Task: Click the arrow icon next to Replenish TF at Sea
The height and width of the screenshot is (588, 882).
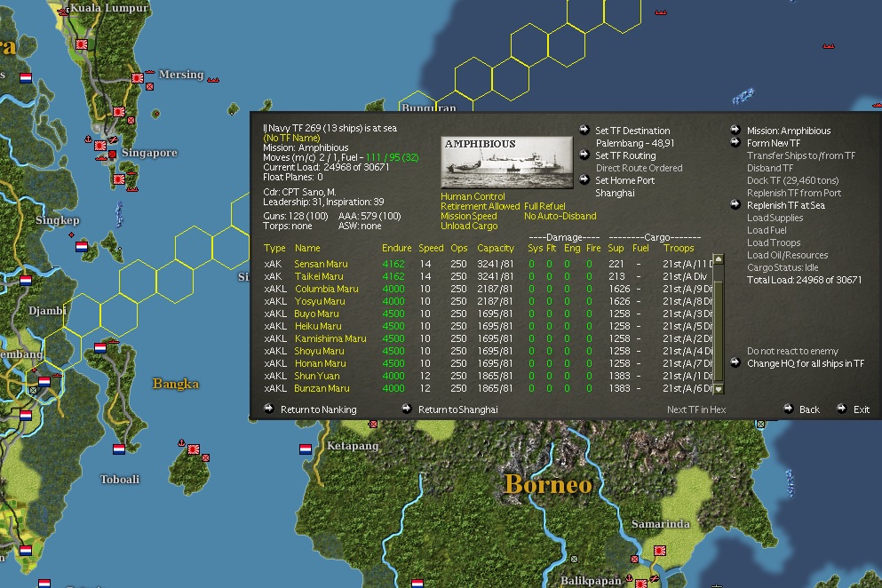Action: tap(735, 205)
